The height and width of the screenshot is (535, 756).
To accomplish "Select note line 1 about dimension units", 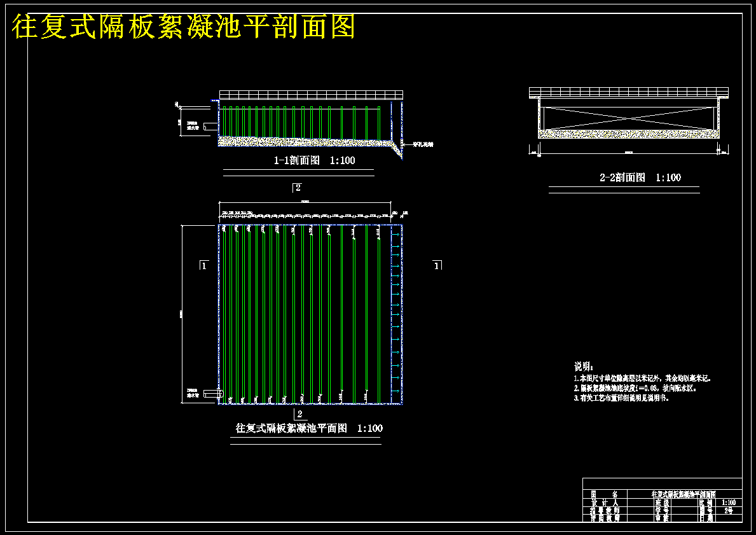I will point(642,379).
